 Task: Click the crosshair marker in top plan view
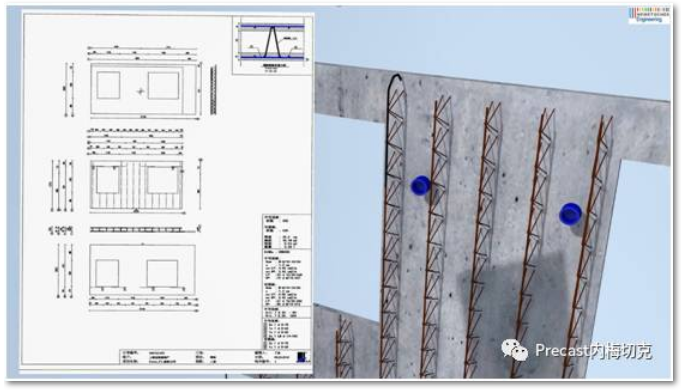coord(140,91)
